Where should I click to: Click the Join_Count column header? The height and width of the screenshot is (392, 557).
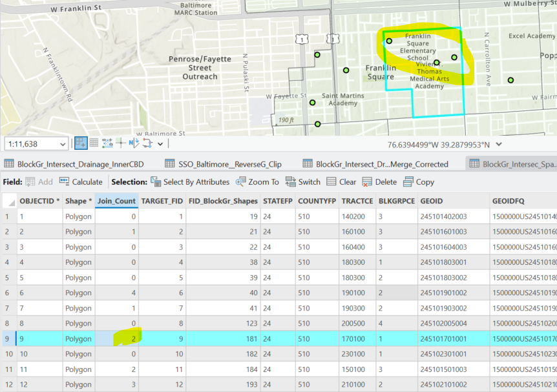116,201
